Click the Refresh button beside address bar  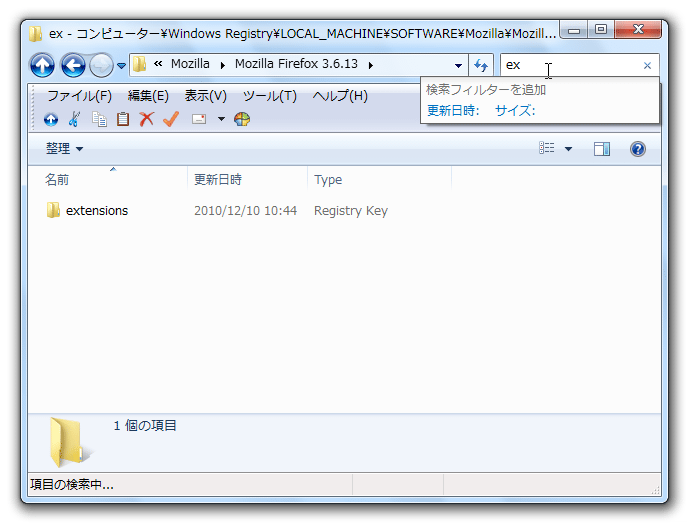point(481,65)
